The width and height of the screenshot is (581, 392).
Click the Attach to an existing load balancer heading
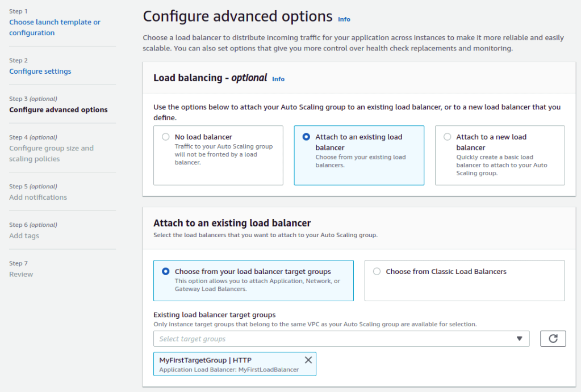pyautogui.click(x=232, y=223)
